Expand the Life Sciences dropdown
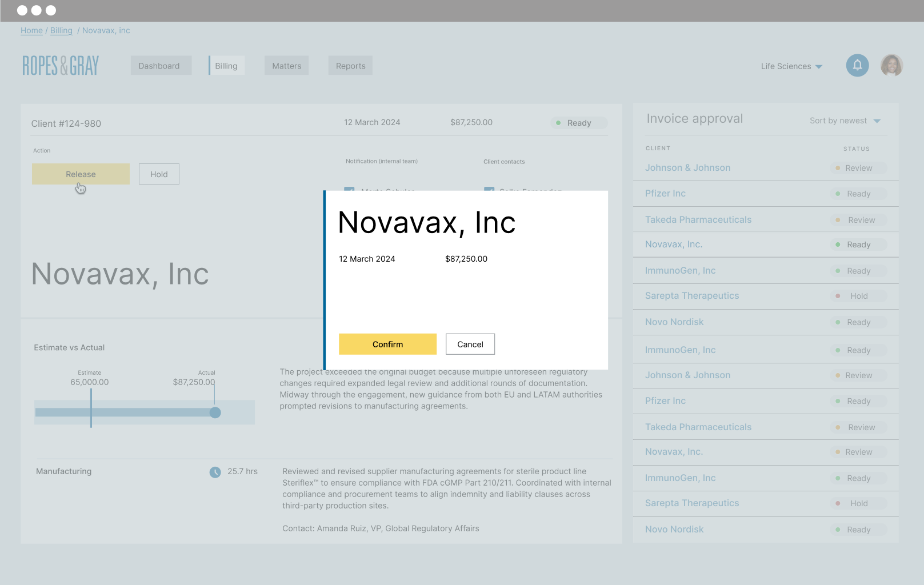 (x=791, y=66)
